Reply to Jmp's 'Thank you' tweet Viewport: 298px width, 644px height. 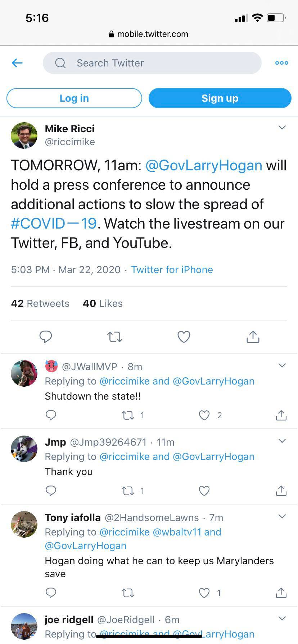pos(51,491)
